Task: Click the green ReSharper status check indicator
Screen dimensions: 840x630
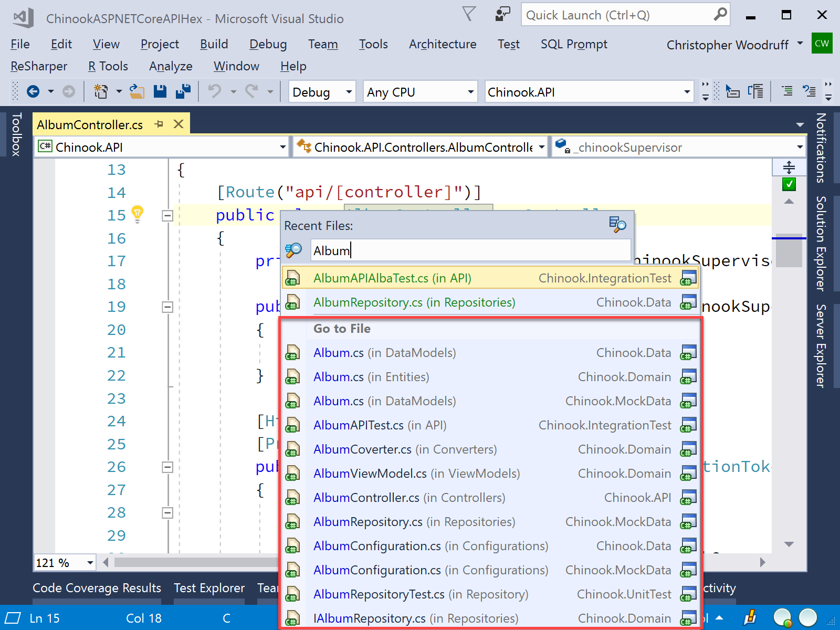Action: point(789,184)
